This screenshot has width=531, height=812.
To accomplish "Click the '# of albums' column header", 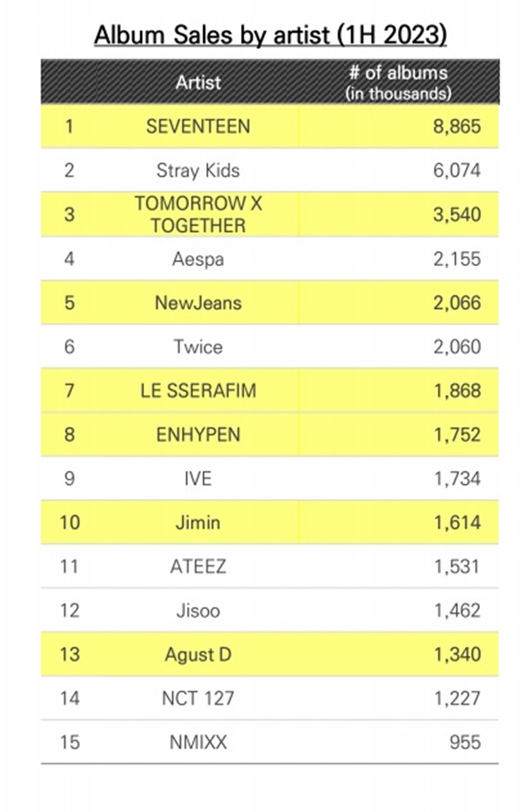I will click(398, 82).
